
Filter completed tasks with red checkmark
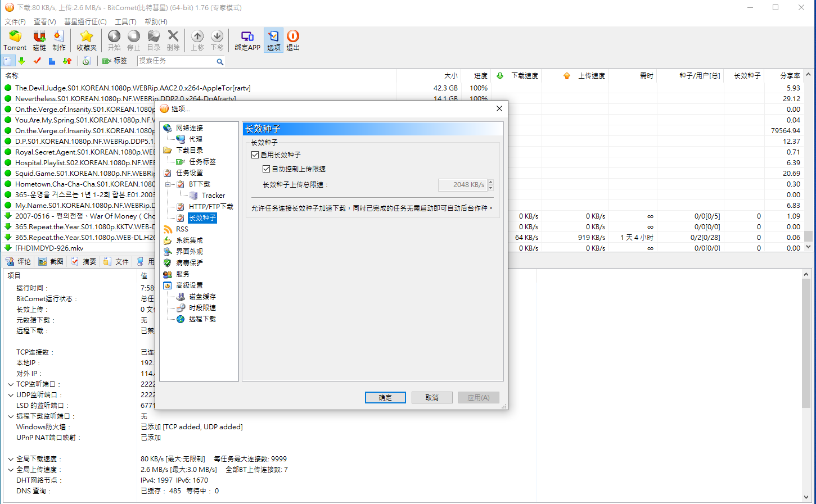[x=37, y=61]
